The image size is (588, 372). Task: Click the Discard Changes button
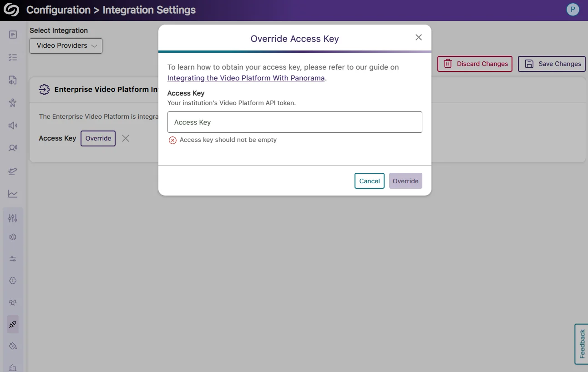click(x=475, y=64)
